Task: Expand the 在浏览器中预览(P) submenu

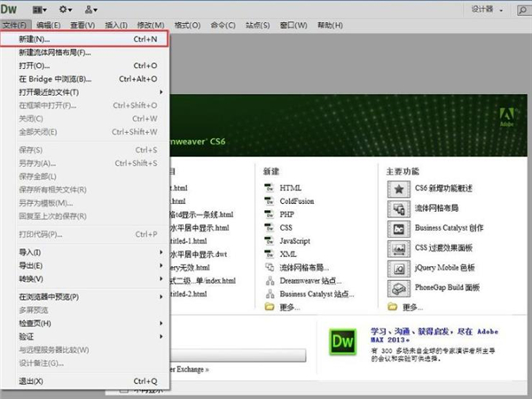Action: [x=85, y=297]
